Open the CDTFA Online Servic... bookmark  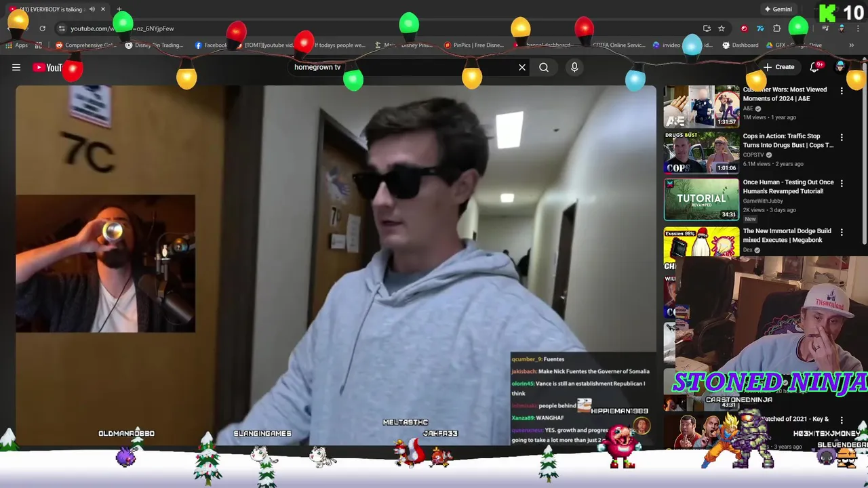tap(618, 45)
